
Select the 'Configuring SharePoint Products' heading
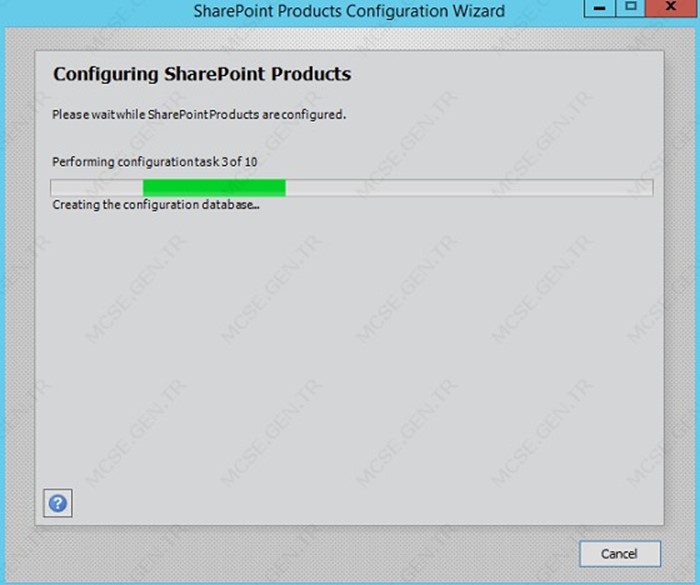coord(202,74)
